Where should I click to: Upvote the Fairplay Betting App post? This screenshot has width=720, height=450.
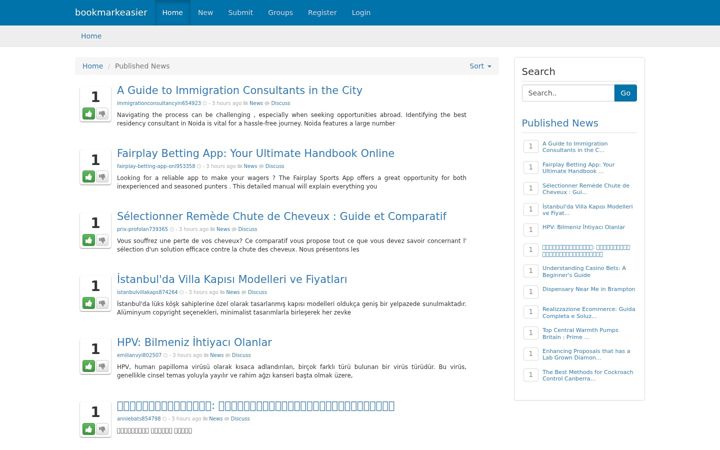point(89,176)
